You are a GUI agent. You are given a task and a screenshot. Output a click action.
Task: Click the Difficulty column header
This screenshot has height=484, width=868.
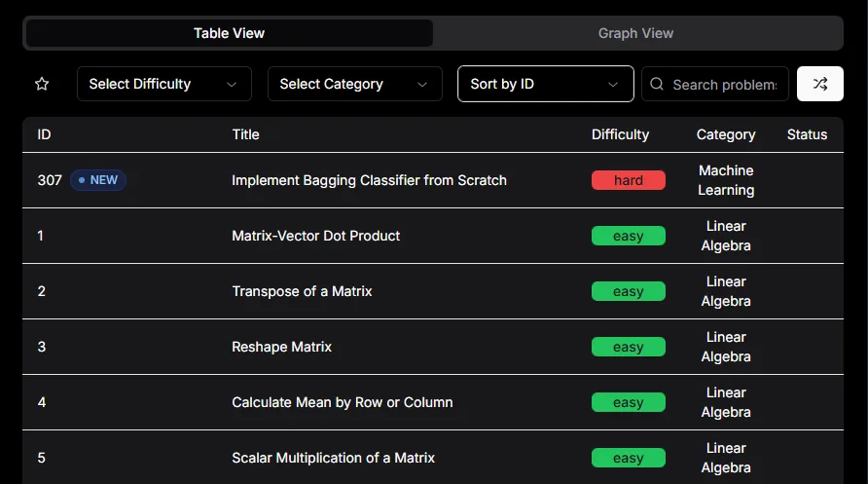(x=620, y=134)
